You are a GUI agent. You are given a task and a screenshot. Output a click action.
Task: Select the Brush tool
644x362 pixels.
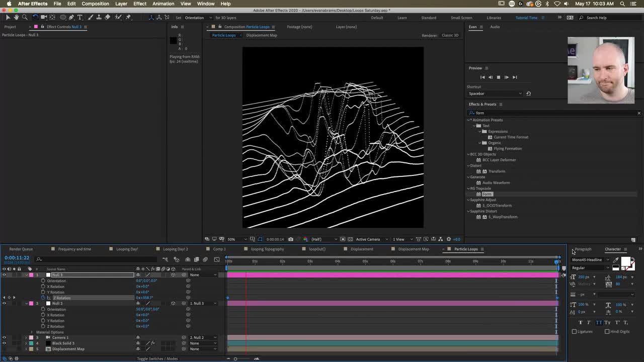coord(90,17)
